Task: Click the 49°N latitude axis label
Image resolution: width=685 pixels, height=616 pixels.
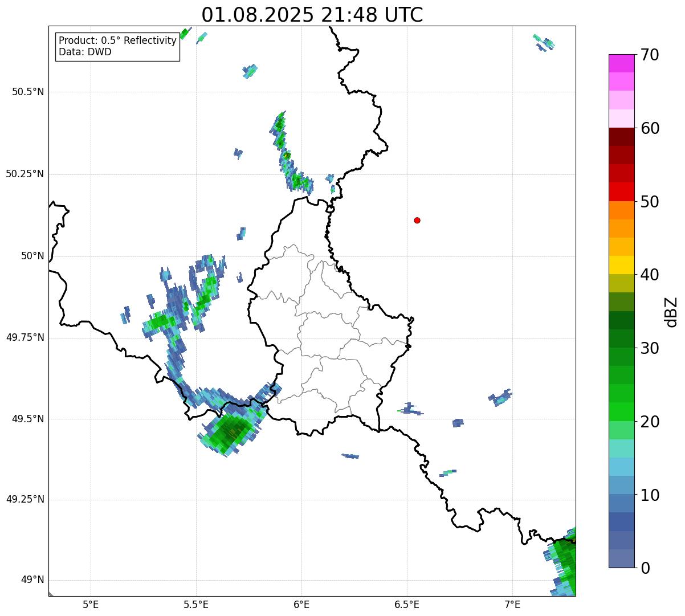Action: (32, 580)
